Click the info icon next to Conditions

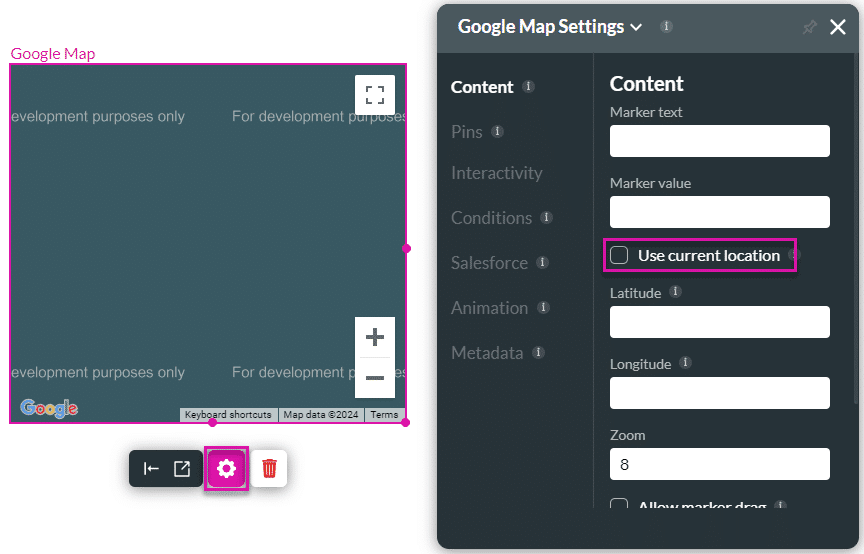click(546, 217)
